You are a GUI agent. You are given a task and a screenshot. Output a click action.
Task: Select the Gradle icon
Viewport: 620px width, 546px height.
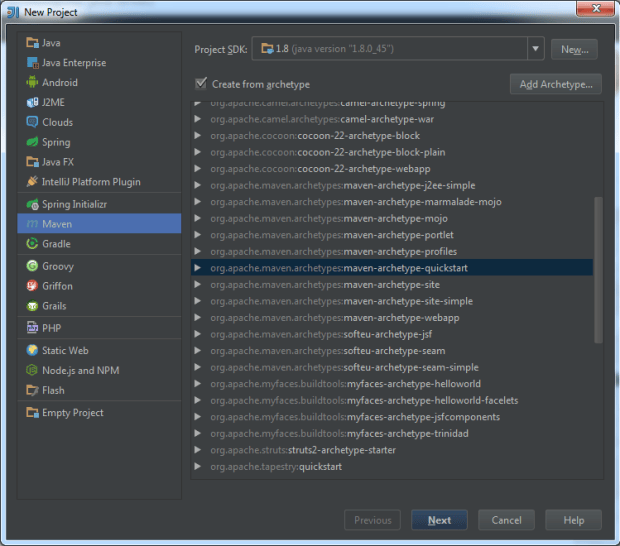coord(32,244)
